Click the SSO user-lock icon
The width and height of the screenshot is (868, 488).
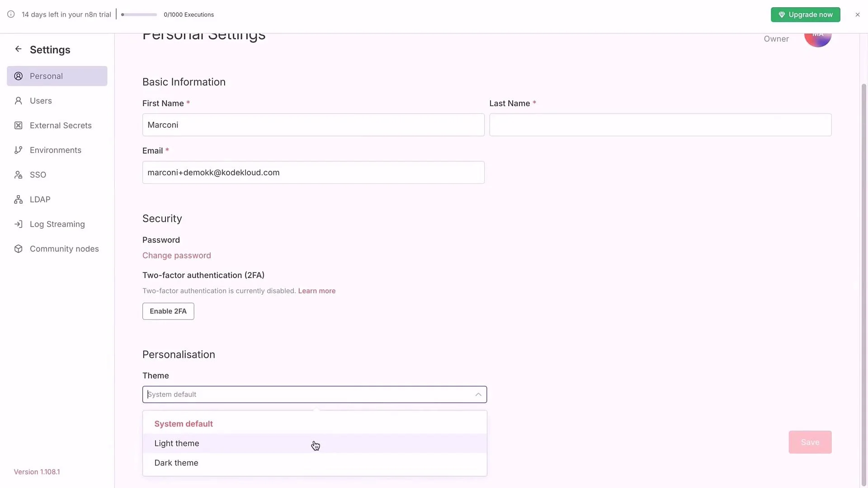18,175
